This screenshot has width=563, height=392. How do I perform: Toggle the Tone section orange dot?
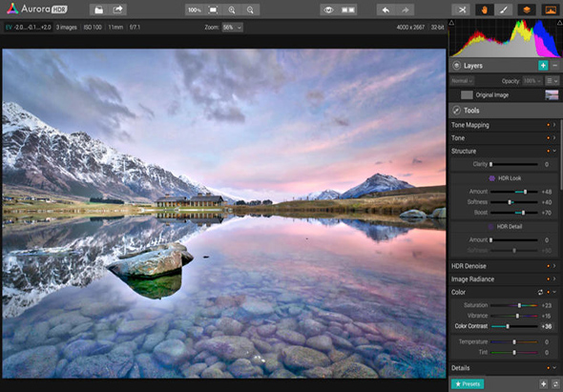549,138
